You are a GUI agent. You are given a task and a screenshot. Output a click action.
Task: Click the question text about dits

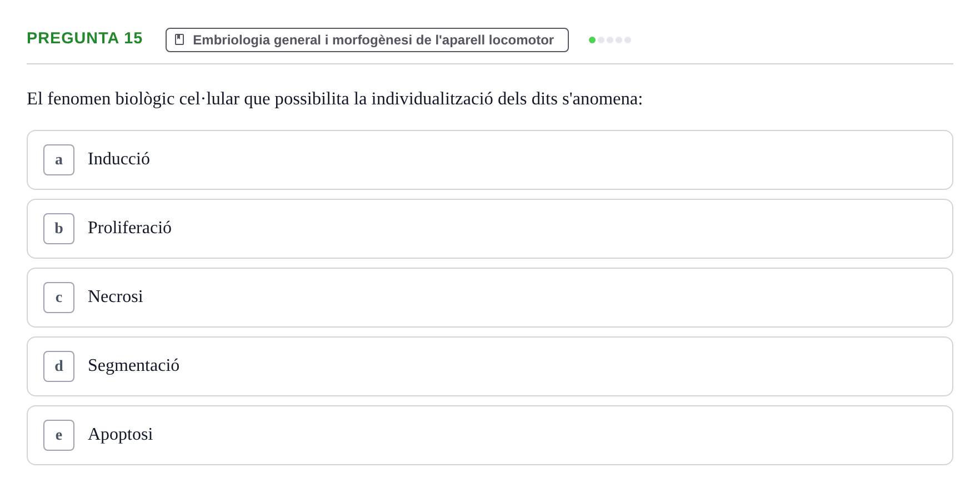point(334,99)
